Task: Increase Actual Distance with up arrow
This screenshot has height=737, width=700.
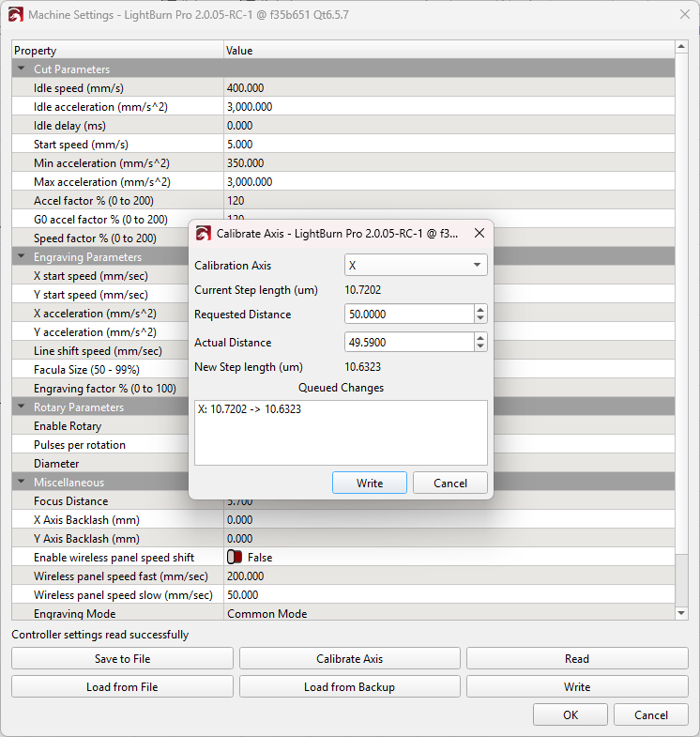Action: tap(480, 338)
